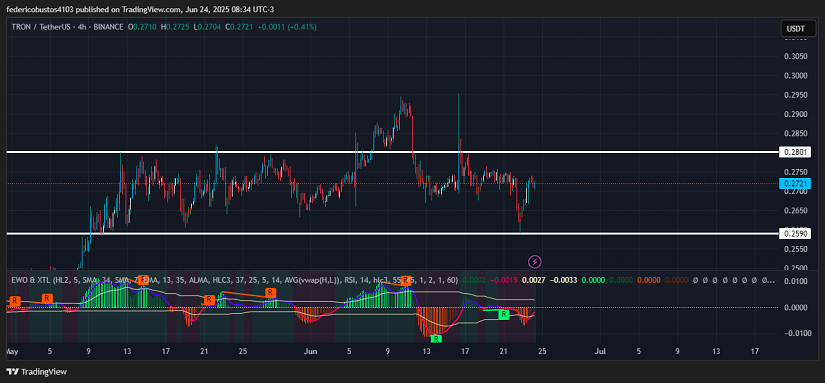
Task: Click the 0.2590 support price label
Action: tap(794, 234)
